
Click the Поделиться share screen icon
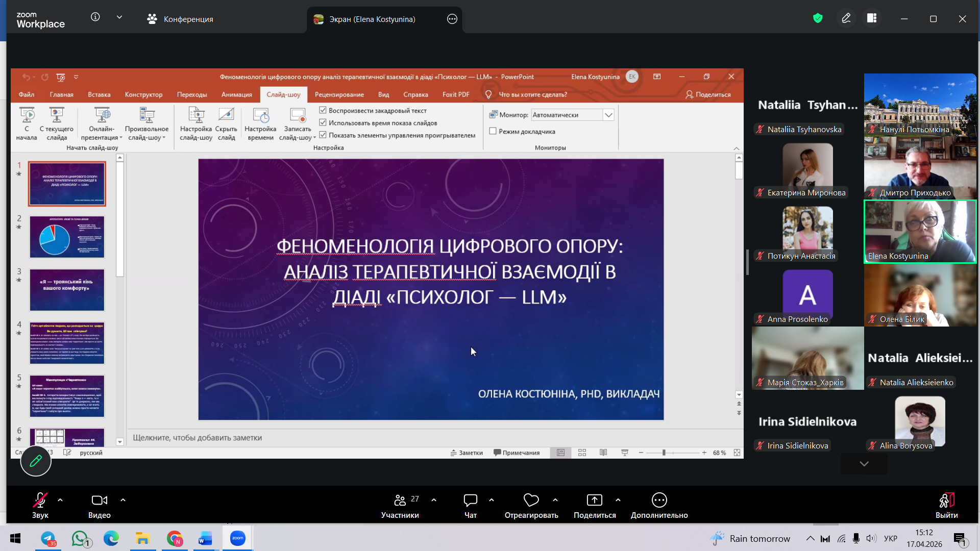[x=594, y=500]
